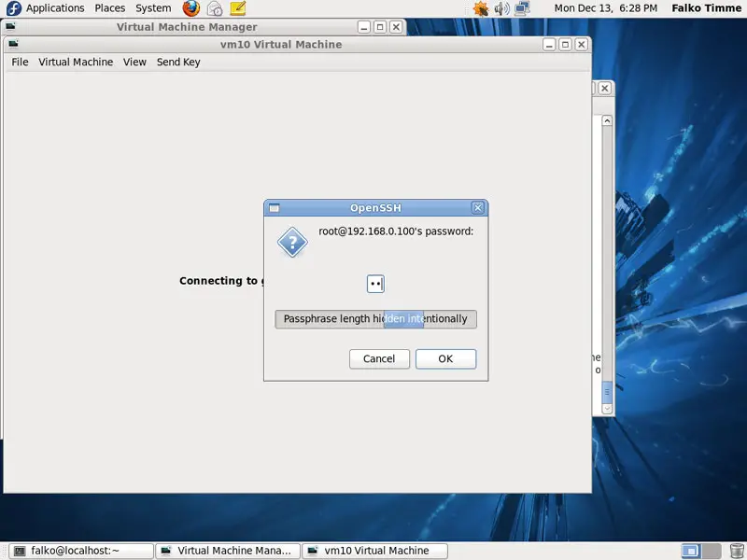Click the 'Connecting to' status text

coord(218,281)
